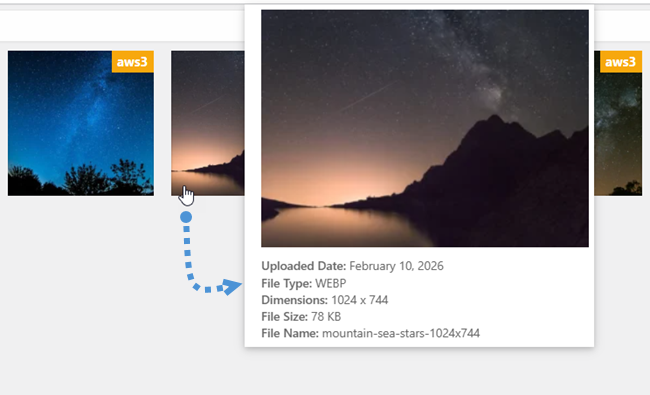
Task: Click aws3 badge on green night sky thumbnail
Action: point(621,62)
